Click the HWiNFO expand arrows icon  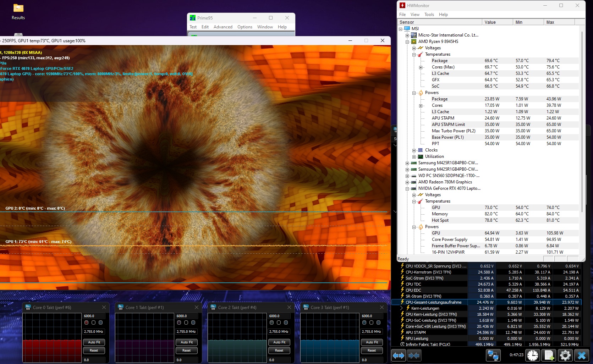398,355
